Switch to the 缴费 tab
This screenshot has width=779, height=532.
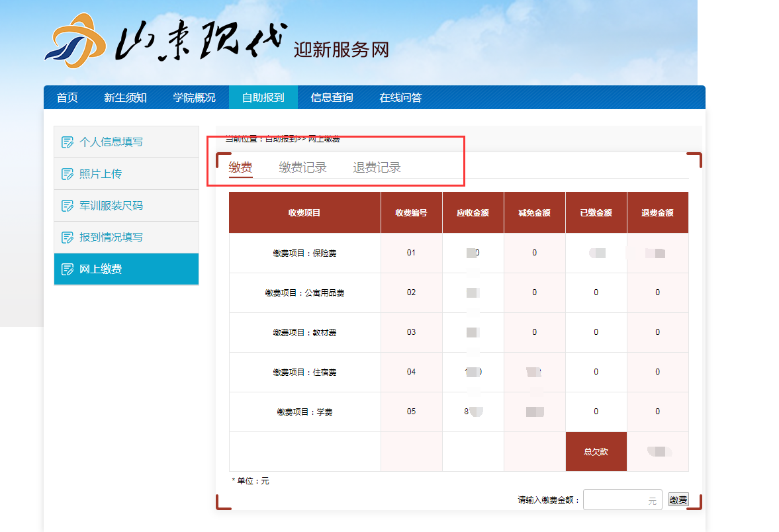tap(240, 167)
